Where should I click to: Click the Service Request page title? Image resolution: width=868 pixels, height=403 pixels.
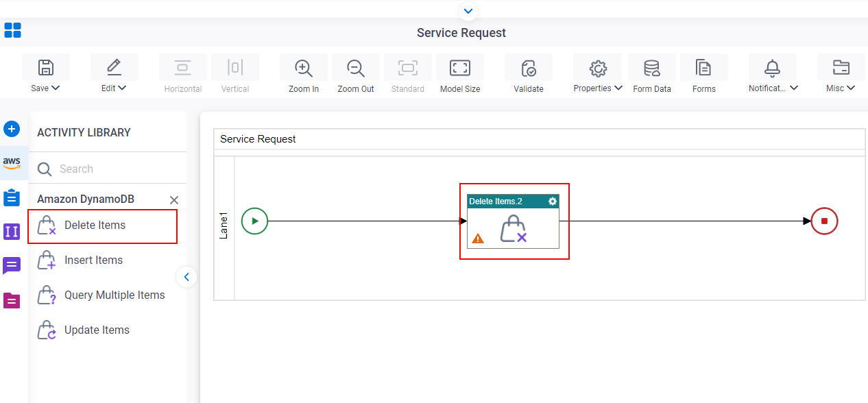click(x=461, y=33)
